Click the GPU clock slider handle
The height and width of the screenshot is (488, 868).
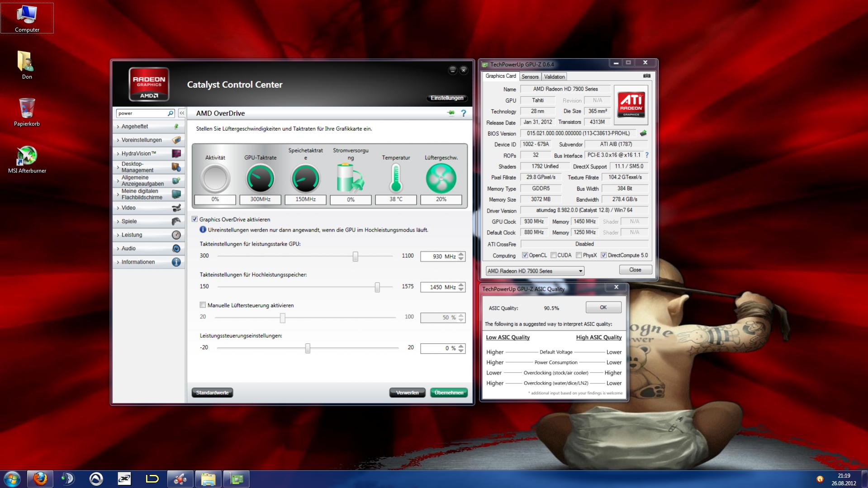pyautogui.click(x=356, y=256)
